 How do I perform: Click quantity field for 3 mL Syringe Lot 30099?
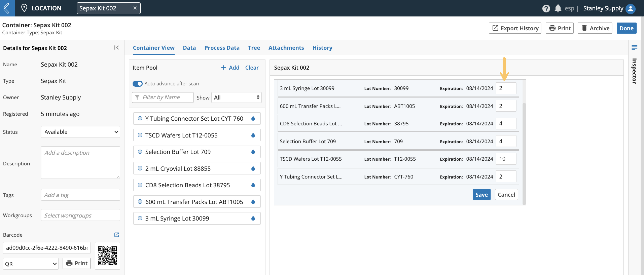506,88
